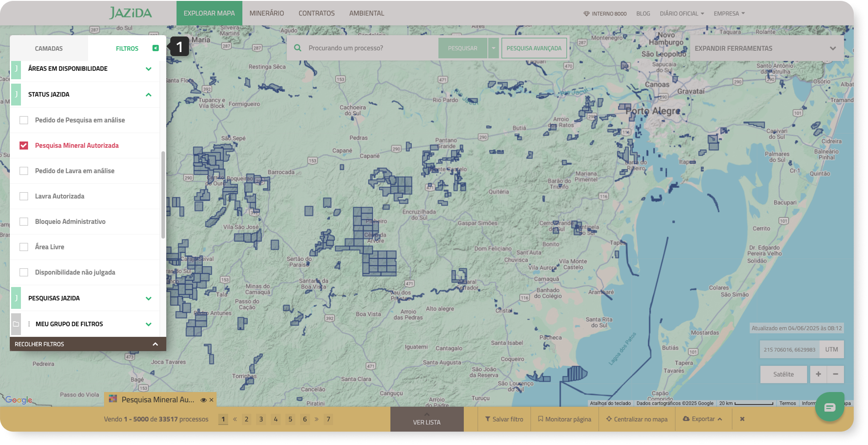Open the Empresa dropdown menu
This screenshot has width=868, height=445.
coord(729,14)
